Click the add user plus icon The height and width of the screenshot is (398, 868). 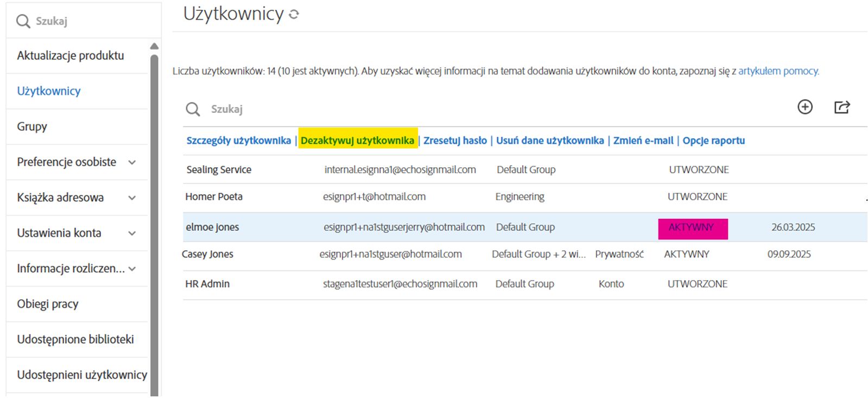pyautogui.click(x=804, y=107)
